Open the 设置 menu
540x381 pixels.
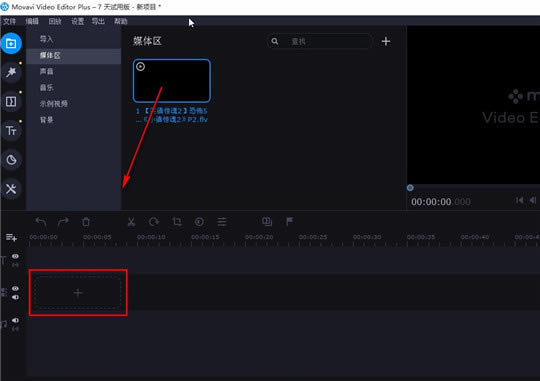pos(77,21)
